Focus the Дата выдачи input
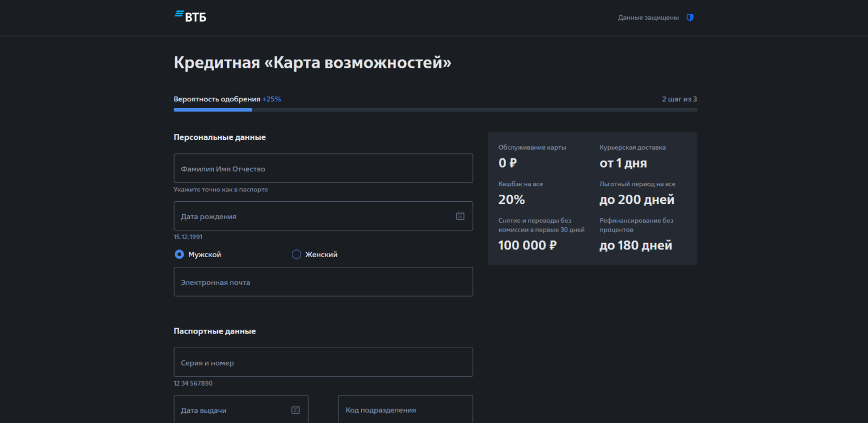This screenshot has width=868, height=423. (241, 409)
